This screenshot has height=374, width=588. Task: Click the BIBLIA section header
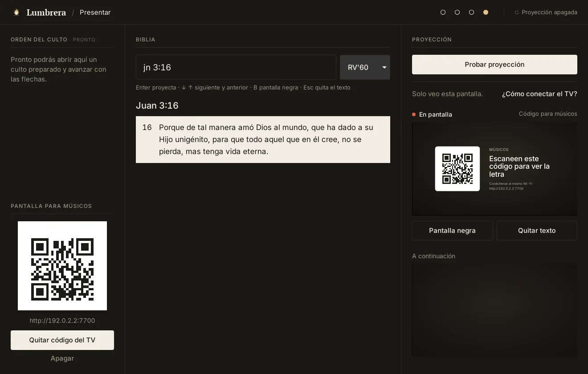pyautogui.click(x=146, y=40)
